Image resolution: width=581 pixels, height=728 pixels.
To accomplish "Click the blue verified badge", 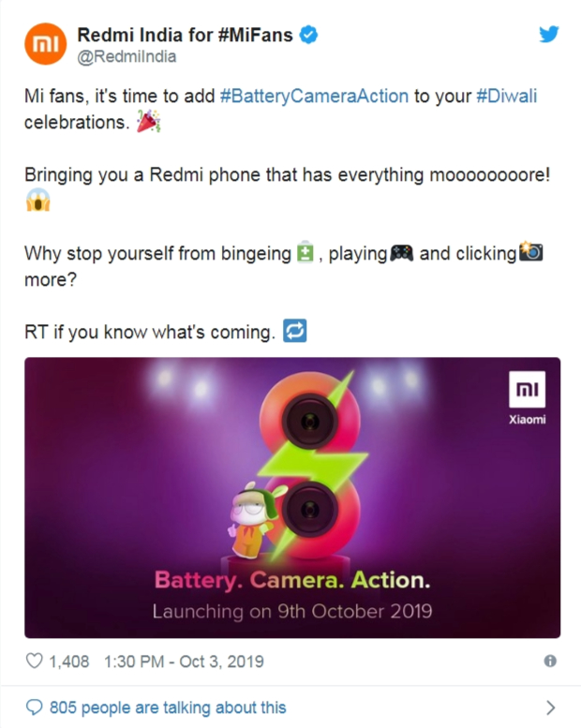I will [308, 35].
